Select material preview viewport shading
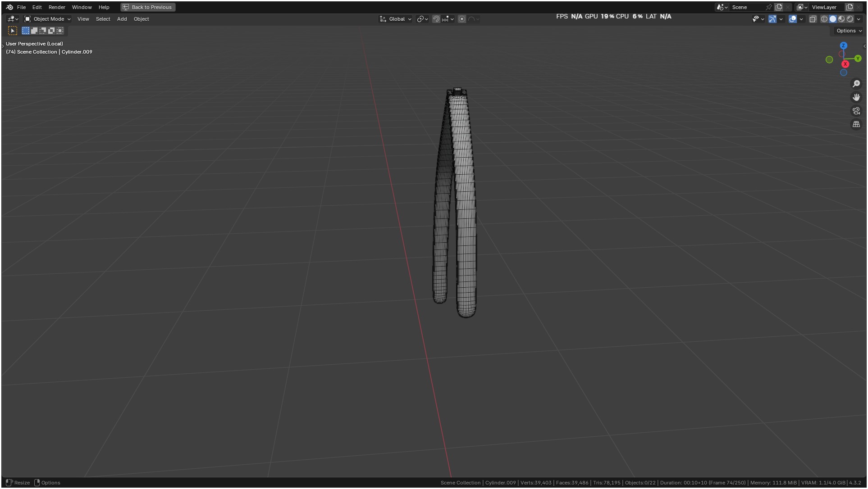 point(841,19)
